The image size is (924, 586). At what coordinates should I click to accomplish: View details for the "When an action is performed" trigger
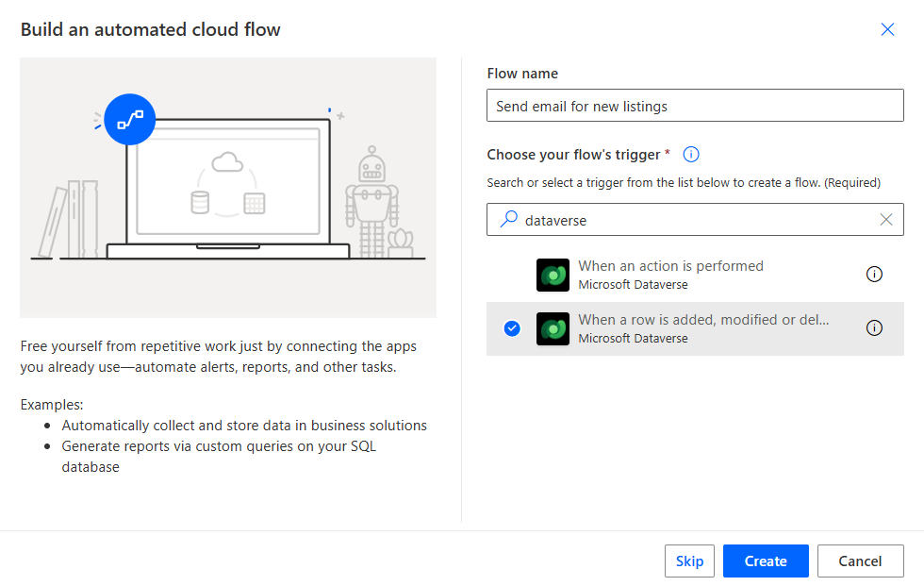(874, 274)
